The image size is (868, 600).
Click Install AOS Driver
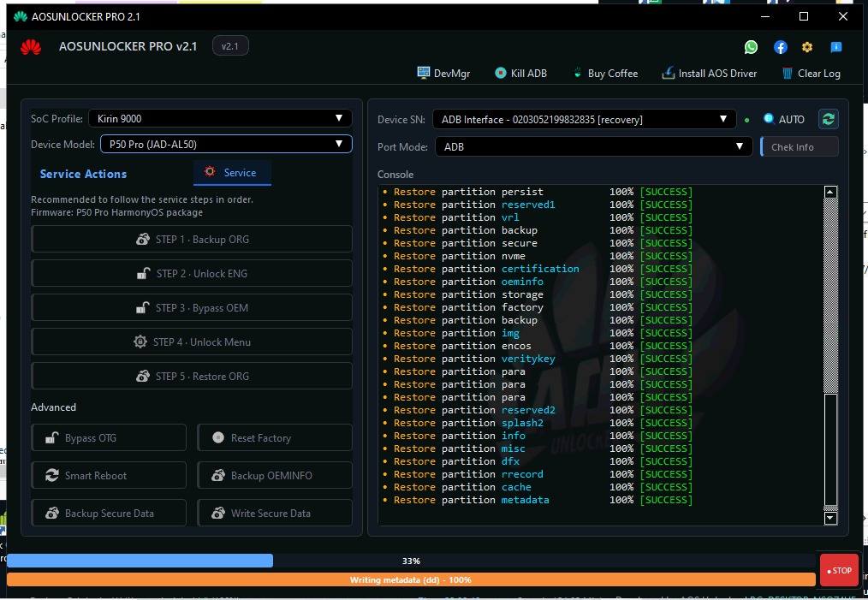click(x=709, y=73)
